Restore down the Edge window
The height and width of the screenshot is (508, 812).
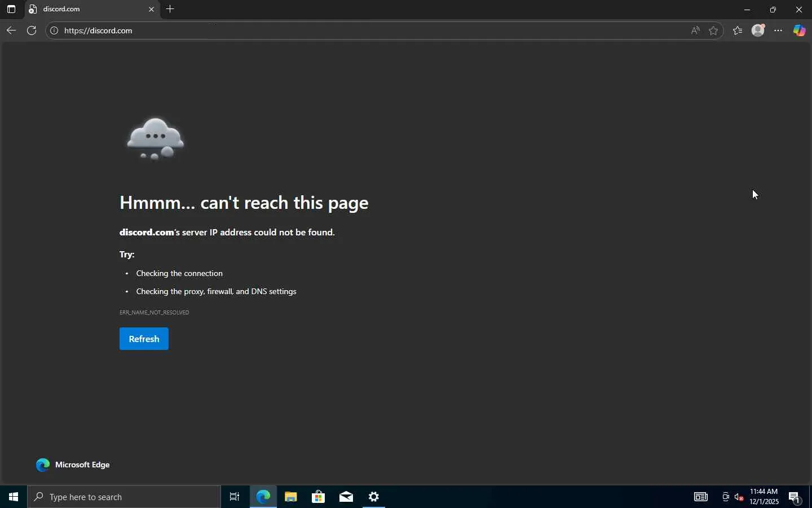(774, 10)
